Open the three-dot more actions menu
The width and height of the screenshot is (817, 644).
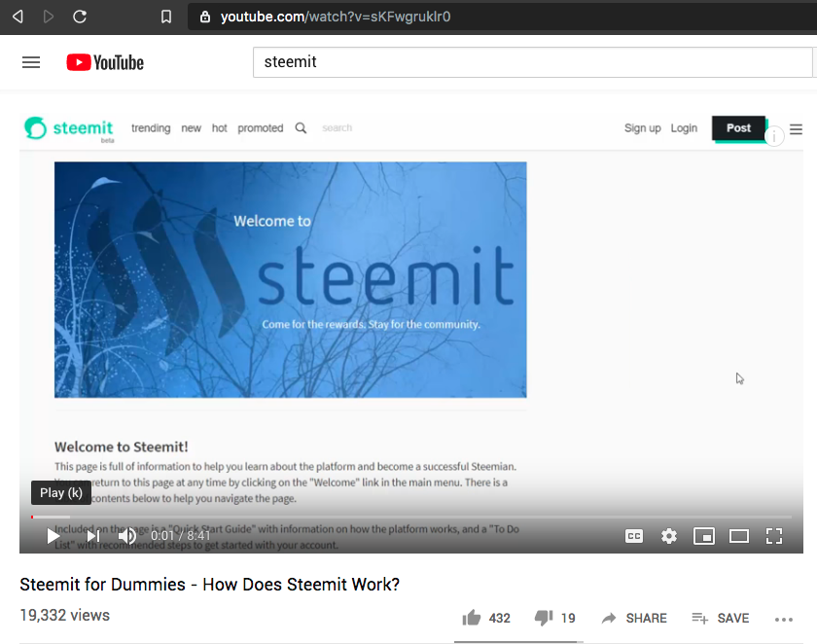[784, 619]
